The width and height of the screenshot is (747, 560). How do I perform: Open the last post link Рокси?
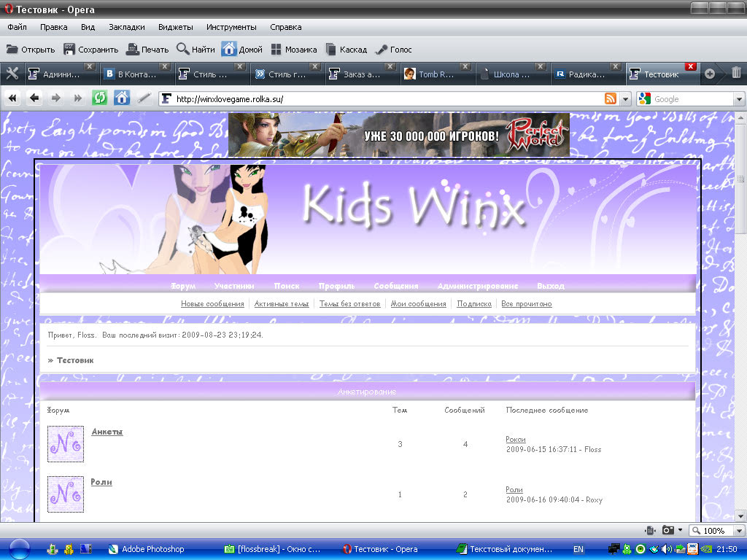[x=516, y=439]
